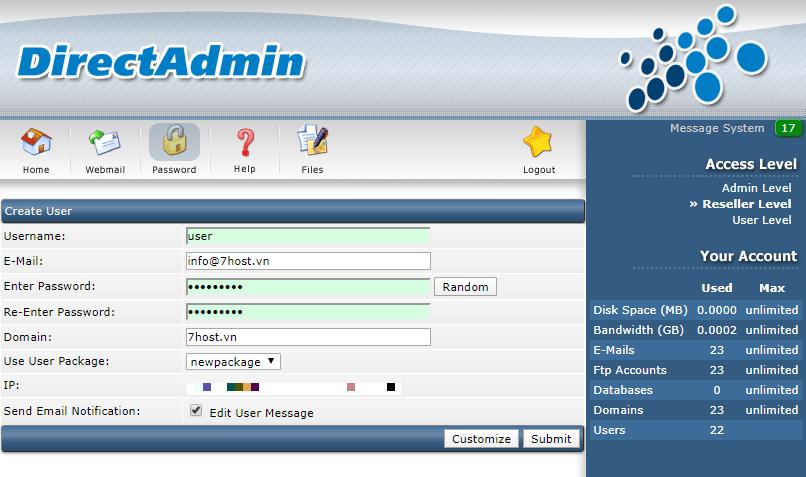Click the Users used count 22

[x=717, y=430]
